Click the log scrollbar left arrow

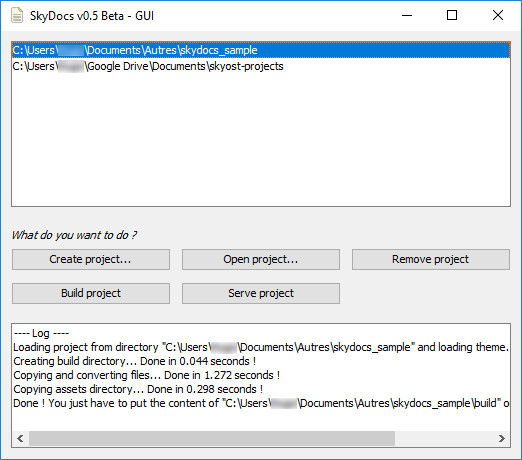click(x=20, y=438)
